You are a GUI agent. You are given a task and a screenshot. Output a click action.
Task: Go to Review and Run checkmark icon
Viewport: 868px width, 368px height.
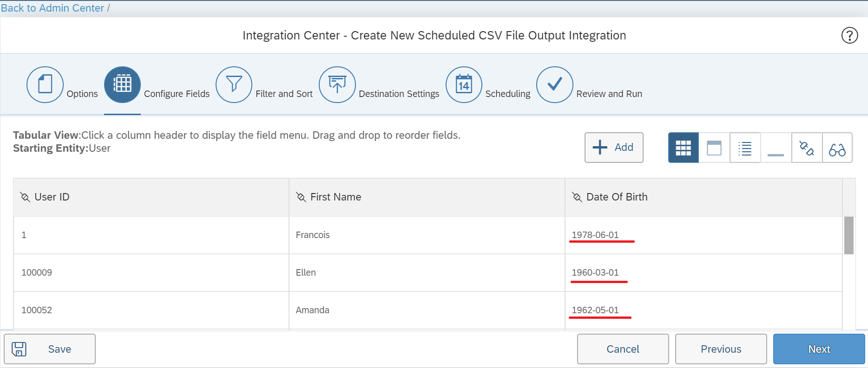pos(555,84)
